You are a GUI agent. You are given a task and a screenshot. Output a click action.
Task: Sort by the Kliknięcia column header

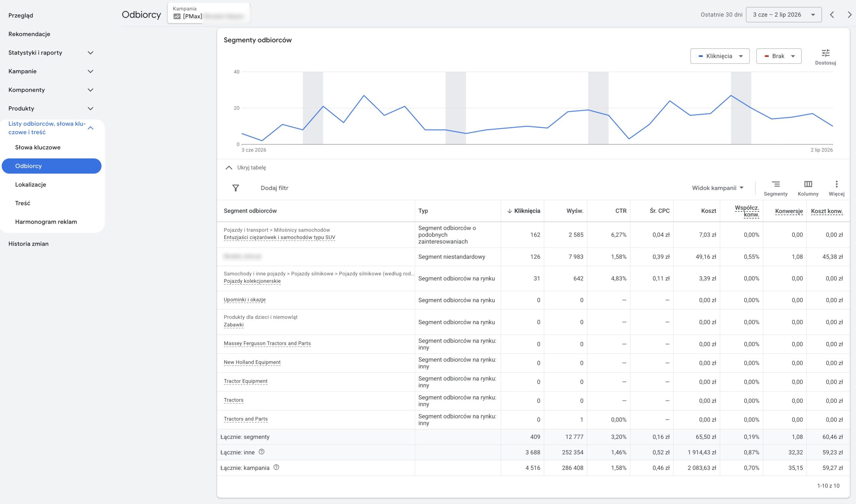pyautogui.click(x=523, y=211)
